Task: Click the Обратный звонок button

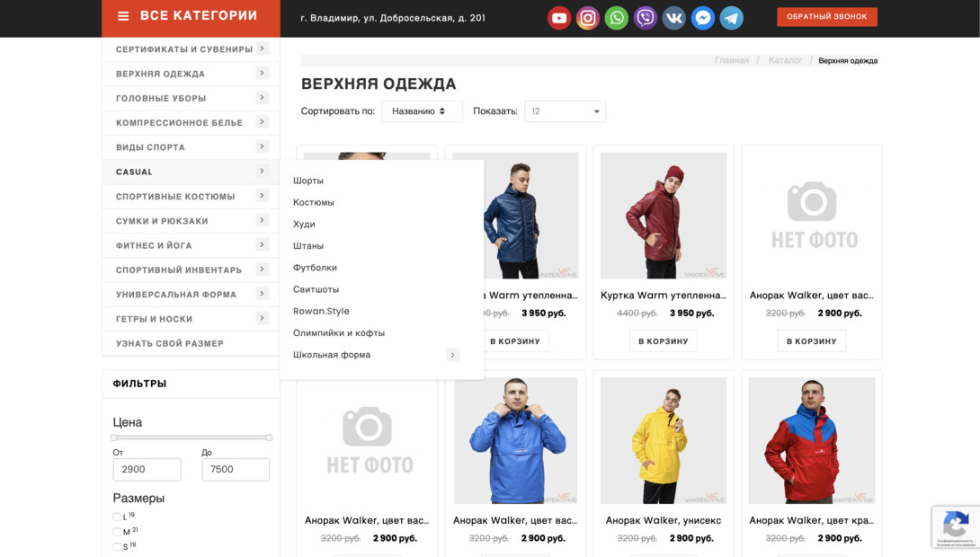Action: pyautogui.click(x=827, y=17)
